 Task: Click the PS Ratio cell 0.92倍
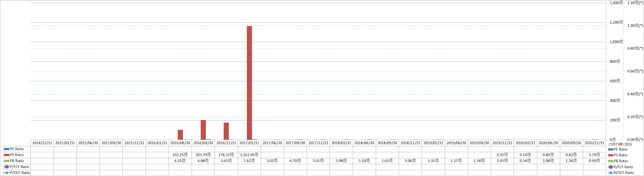tap(502, 155)
